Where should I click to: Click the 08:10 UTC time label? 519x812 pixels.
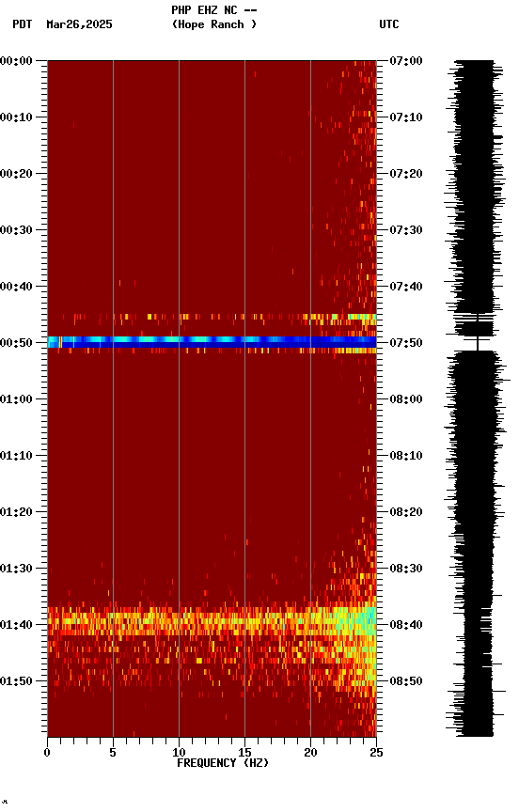pos(406,456)
